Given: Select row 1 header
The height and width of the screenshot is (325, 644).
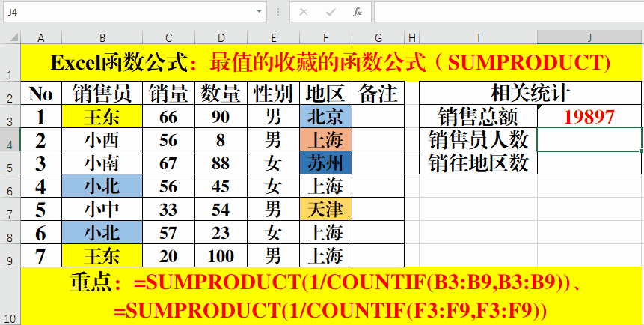Looking at the screenshot, I should pos(10,63).
